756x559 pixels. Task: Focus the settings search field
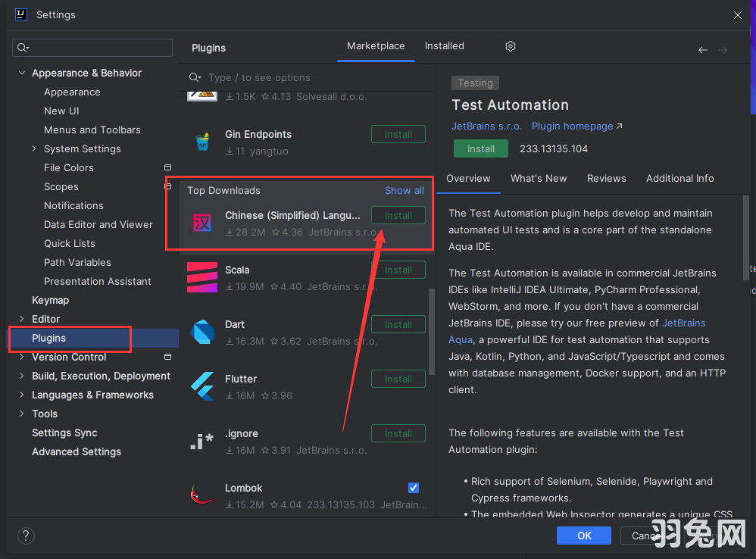point(92,48)
